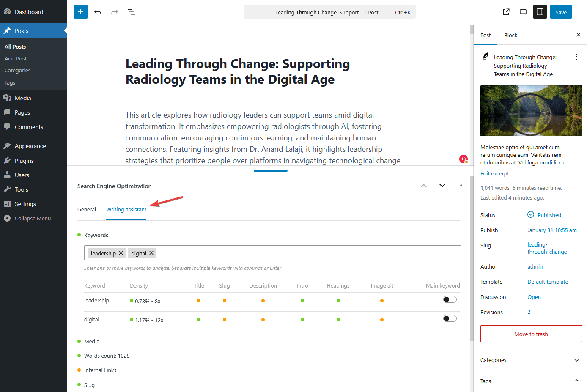The height and width of the screenshot is (392, 587).
Task: Switch to the General SEO tab
Action: (87, 210)
